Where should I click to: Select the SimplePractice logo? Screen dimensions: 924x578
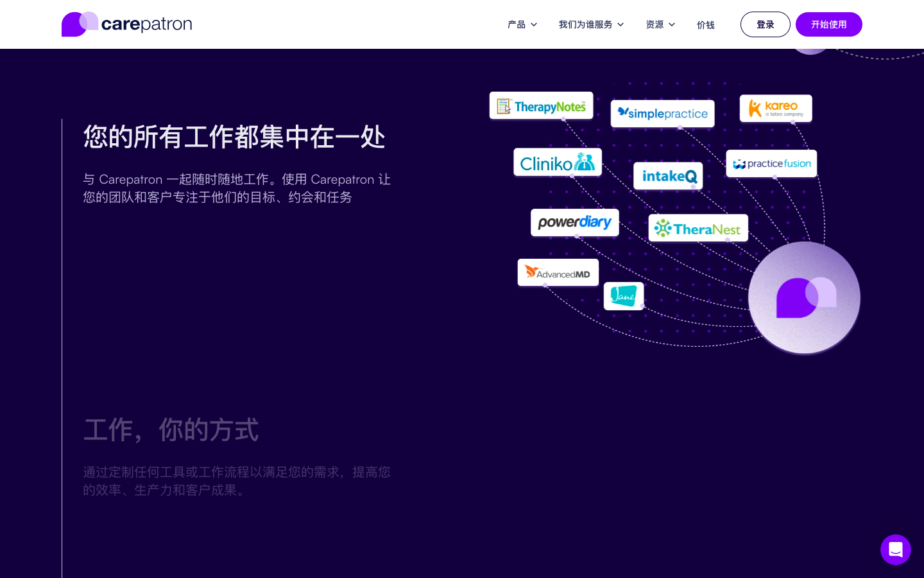662,113
